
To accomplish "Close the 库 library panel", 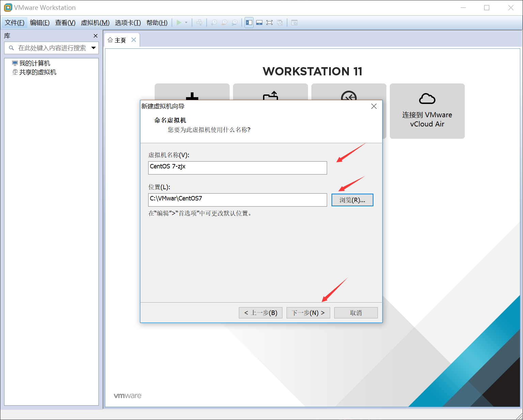I will pos(95,36).
